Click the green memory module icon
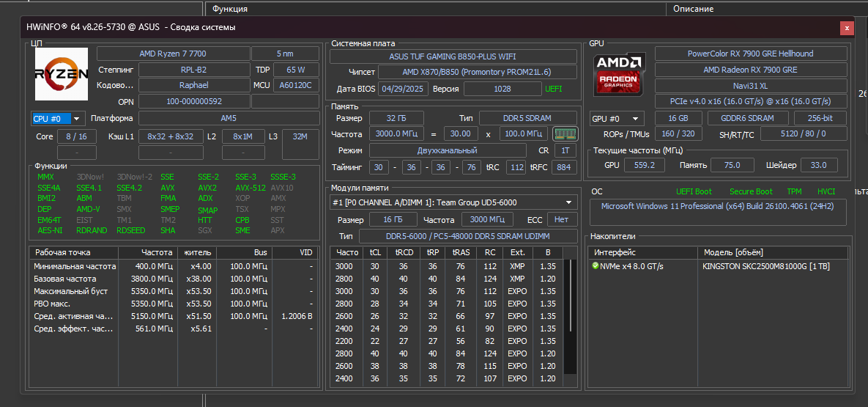This screenshot has width=868, height=407. coord(565,133)
